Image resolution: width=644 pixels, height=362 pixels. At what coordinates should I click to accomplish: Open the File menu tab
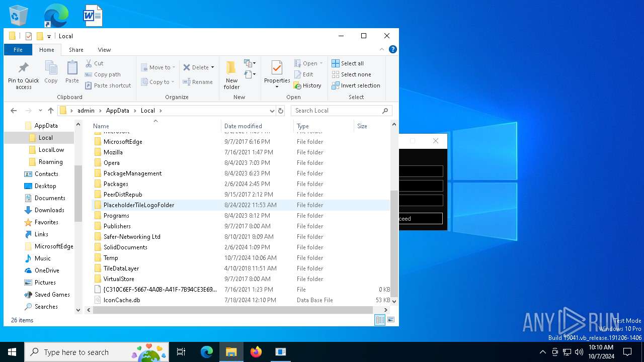click(18, 50)
